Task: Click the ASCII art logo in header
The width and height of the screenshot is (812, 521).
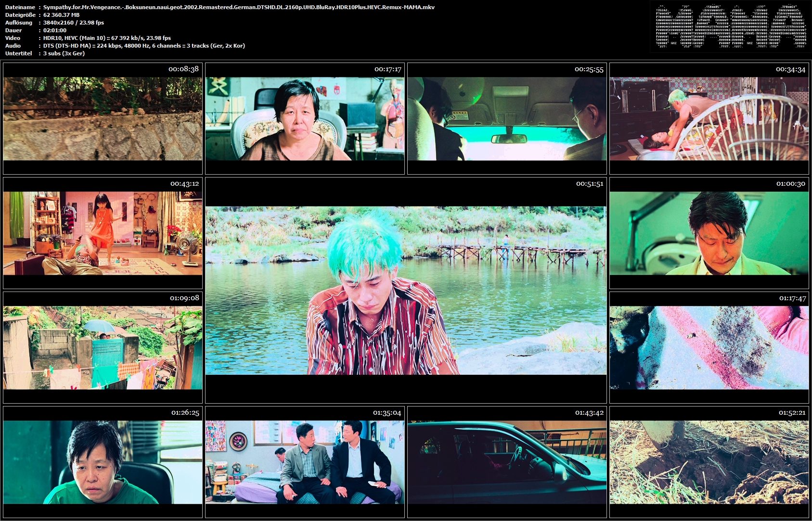Action: point(731,26)
